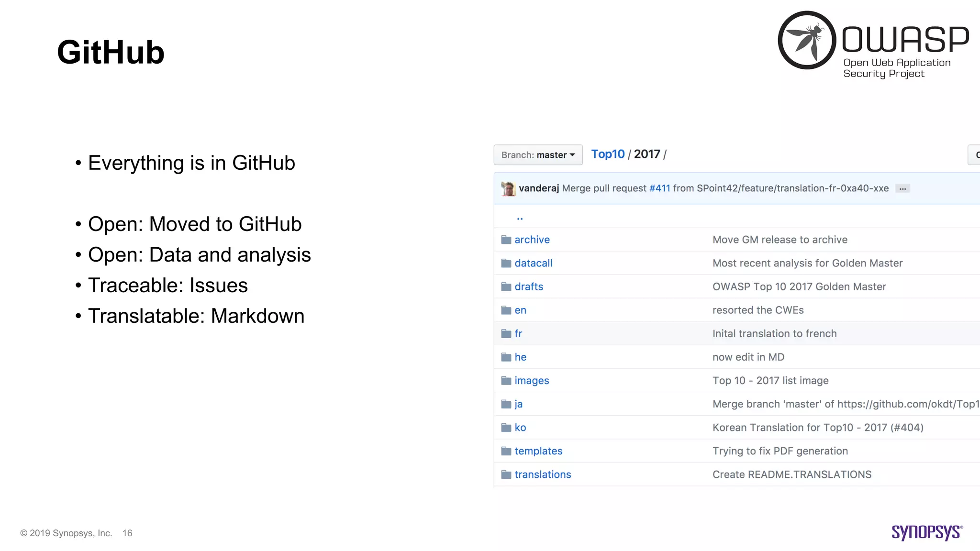Click the Synopsys logo

pos(927,532)
